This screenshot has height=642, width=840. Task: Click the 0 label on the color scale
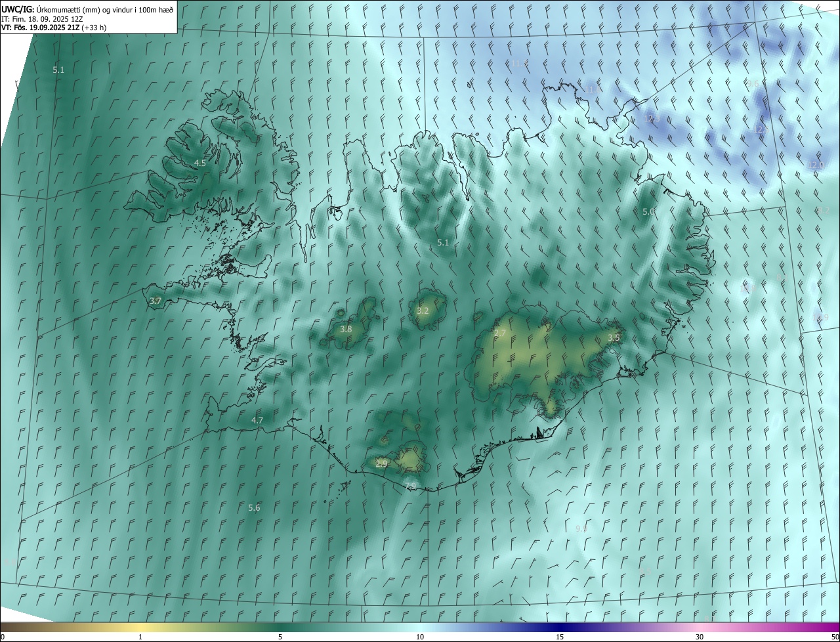[3, 637]
